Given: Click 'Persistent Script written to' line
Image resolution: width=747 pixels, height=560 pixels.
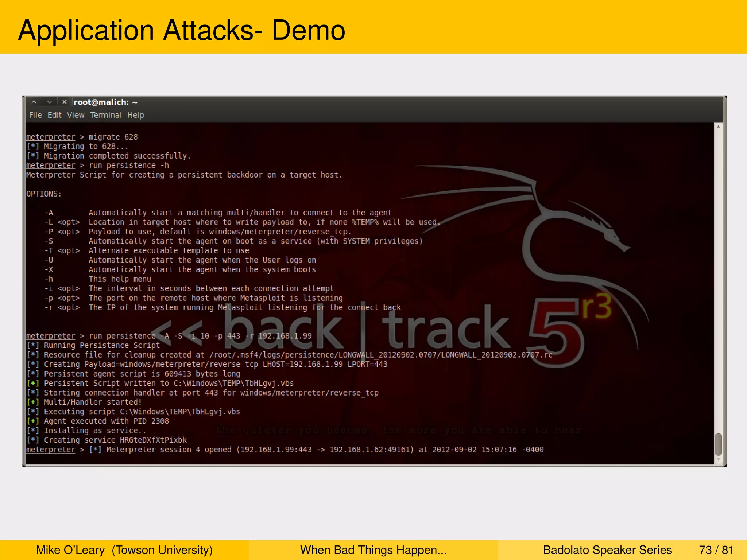Looking at the screenshot, I should (160, 384).
